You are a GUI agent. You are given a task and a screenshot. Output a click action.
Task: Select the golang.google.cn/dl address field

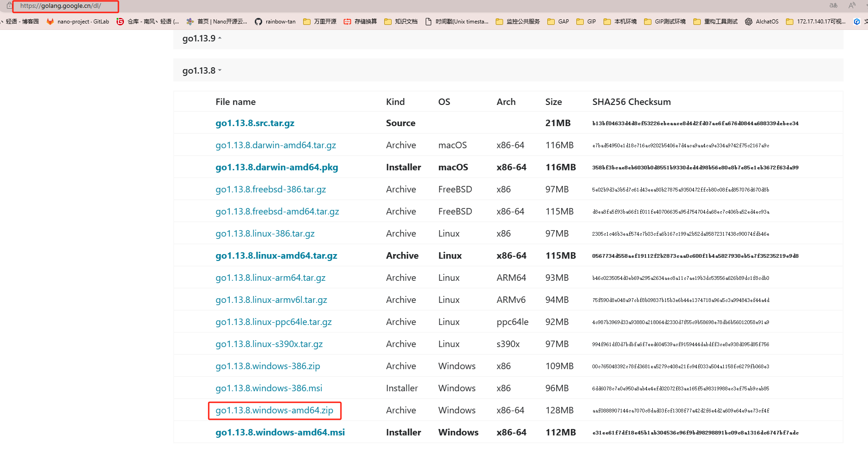[x=60, y=6]
